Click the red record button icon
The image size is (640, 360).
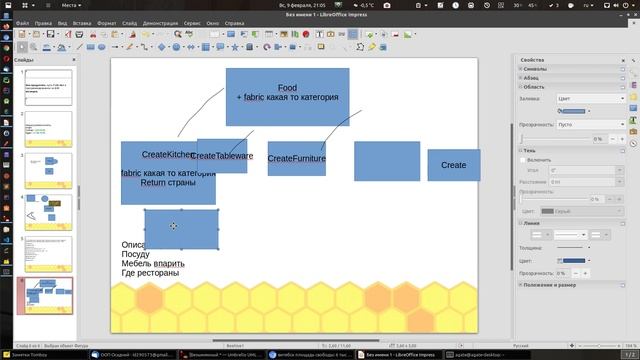pyautogui.click(x=306, y=35)
